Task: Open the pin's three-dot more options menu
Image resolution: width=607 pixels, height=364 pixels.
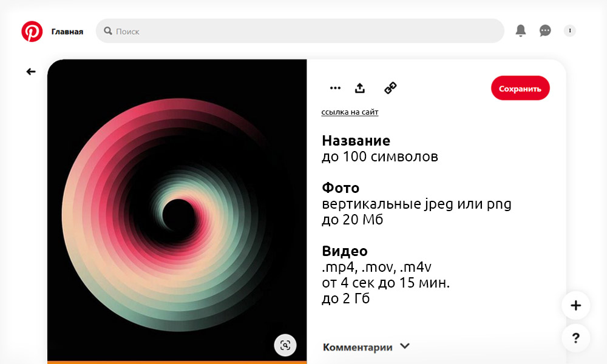Action: pyautogui.click(x=335, y=88)
